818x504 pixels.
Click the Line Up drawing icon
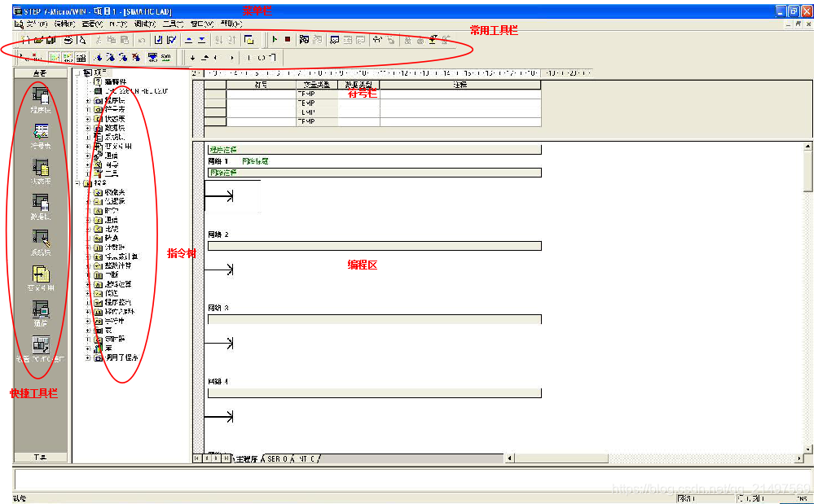[x=205, y=58]
